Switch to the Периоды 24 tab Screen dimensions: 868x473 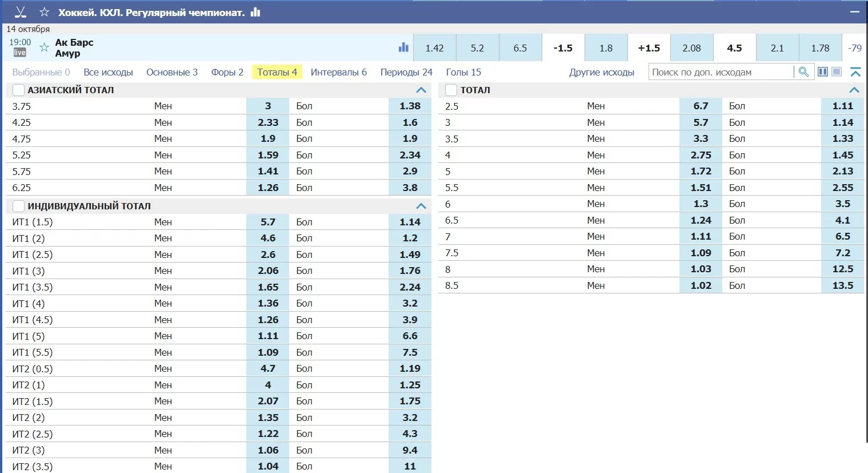[406, 72]
